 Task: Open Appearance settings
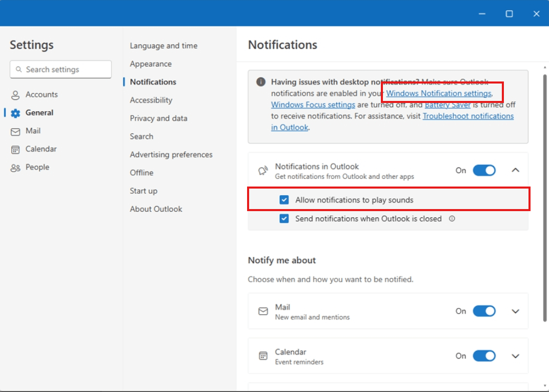tap(151, 64)
